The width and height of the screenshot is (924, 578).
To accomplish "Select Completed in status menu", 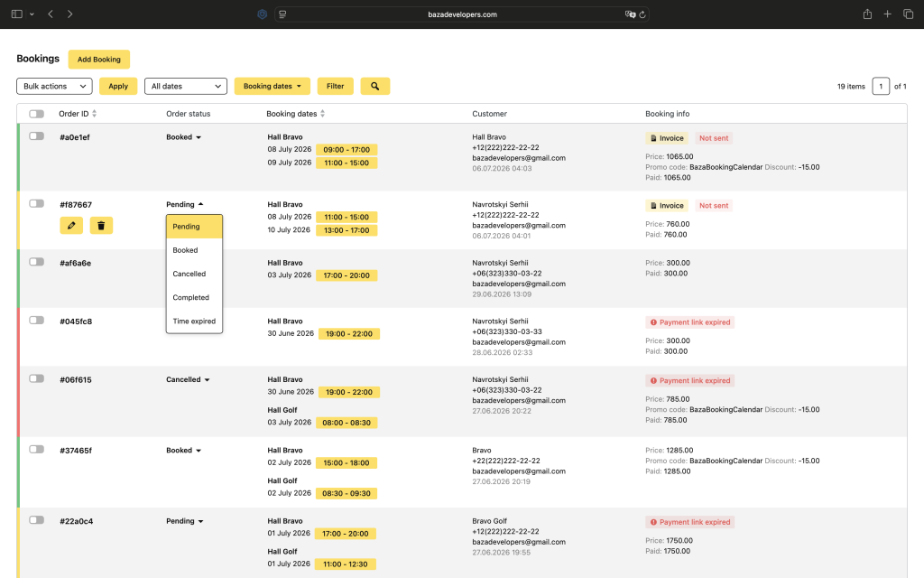I will tap(194, 297).
